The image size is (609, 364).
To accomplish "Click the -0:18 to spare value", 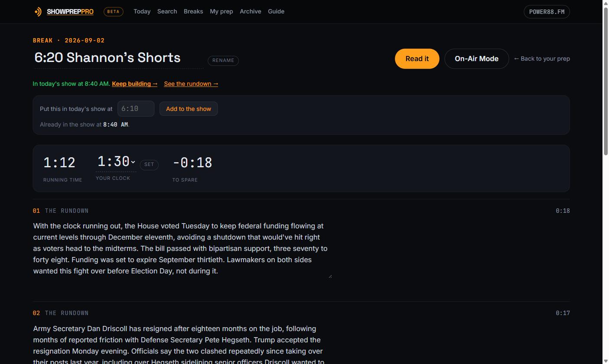I will coord(192,163).
